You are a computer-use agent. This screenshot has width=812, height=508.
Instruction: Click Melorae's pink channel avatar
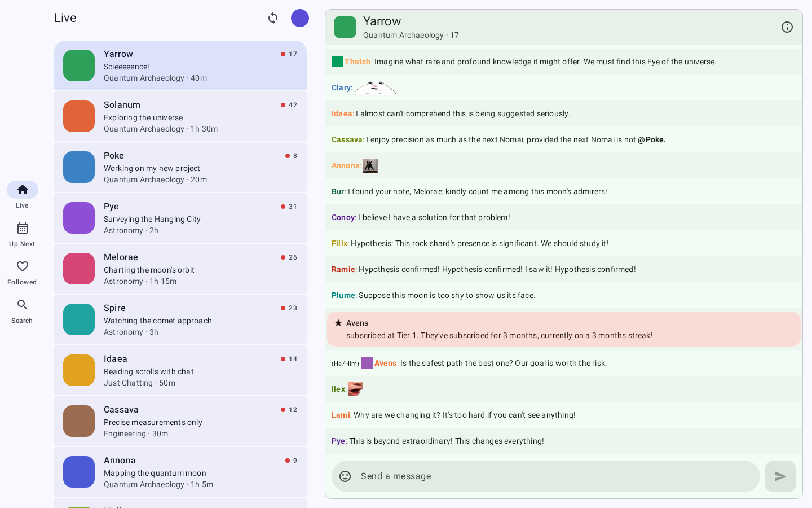[79, 269]
